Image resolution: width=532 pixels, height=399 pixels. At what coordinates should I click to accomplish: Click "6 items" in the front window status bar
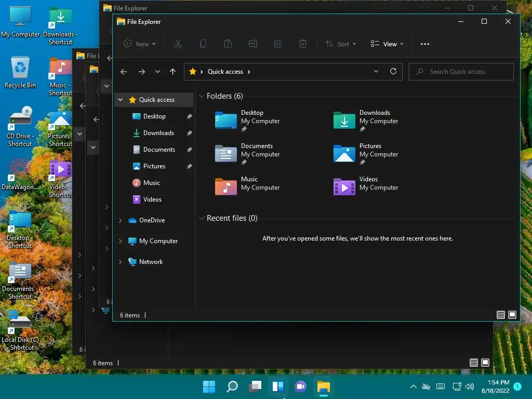[x=130, y=315]
